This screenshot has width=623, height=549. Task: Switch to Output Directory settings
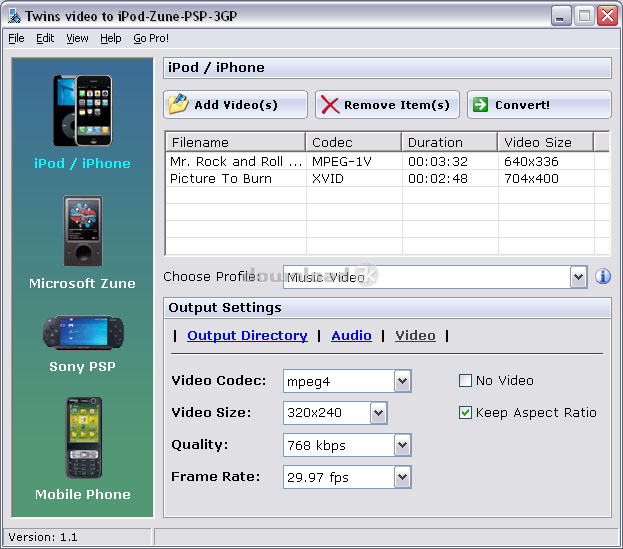(x=247, y=336)
